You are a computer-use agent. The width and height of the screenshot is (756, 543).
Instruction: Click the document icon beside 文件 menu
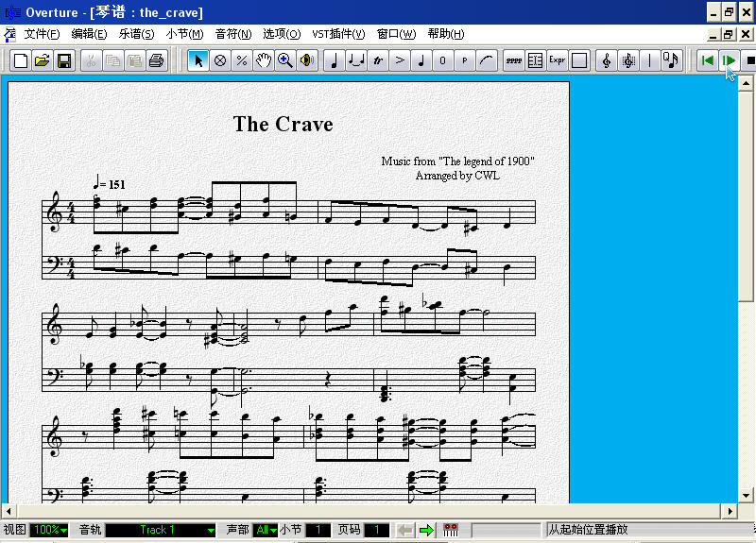[x=9, y=34]
